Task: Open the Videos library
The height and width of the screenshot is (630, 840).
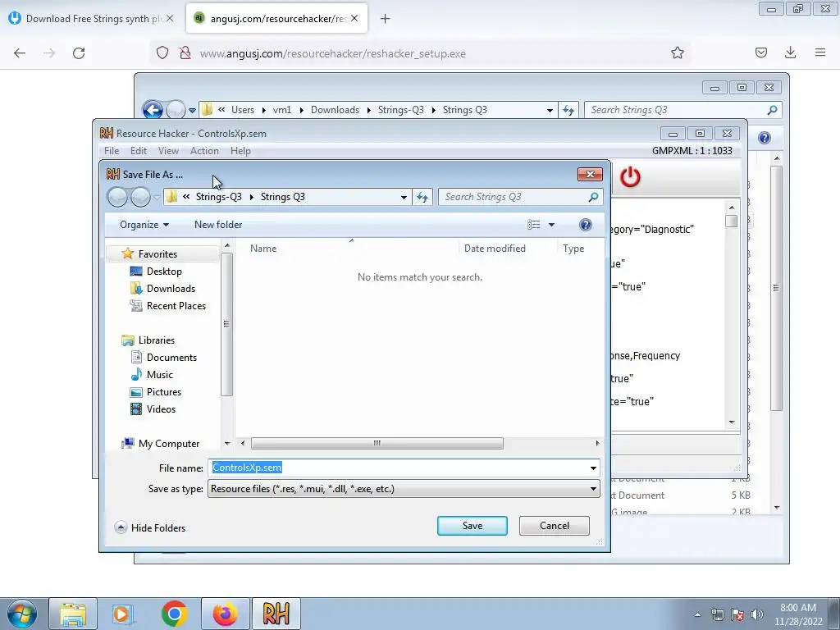Action: point(161,409)
